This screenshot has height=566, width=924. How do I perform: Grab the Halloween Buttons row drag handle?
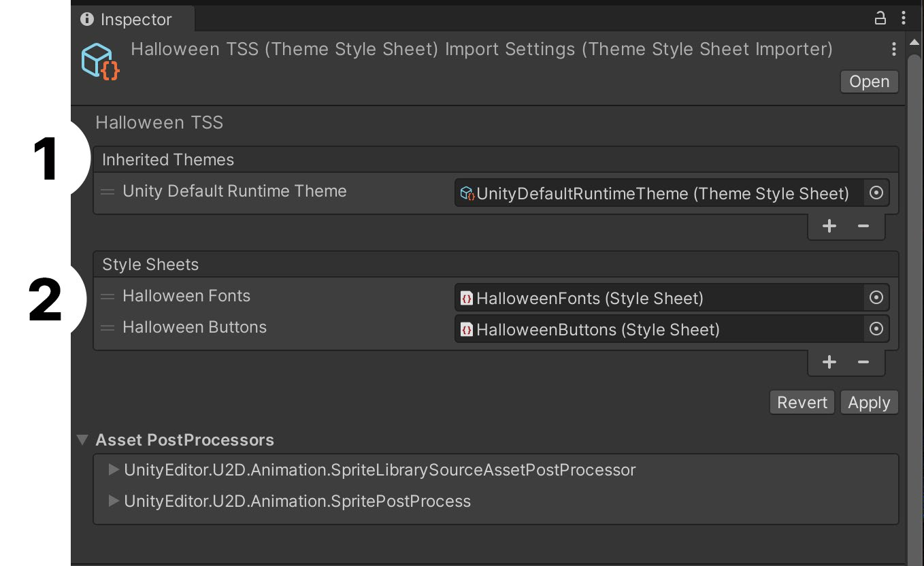tap(108, 328)
